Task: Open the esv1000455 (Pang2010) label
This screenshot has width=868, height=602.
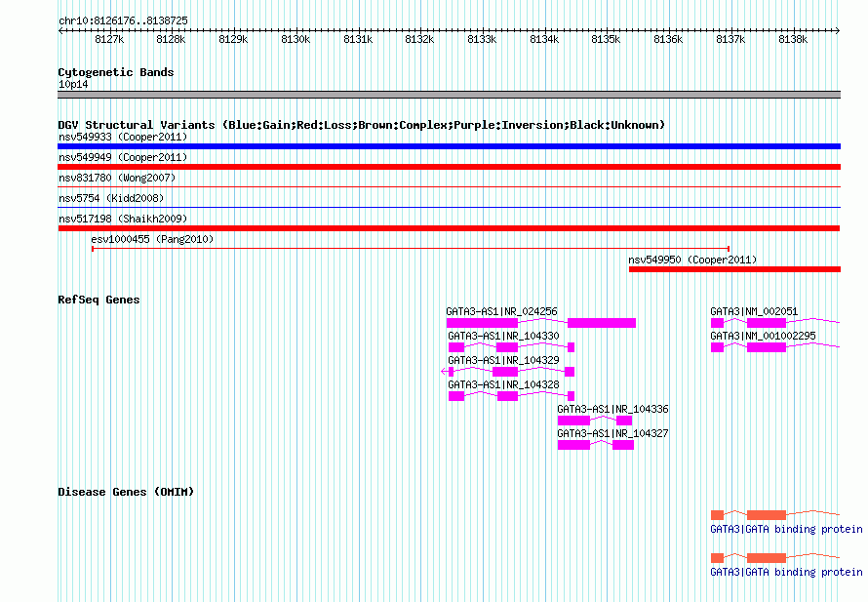Action: [x=152, y=239]
